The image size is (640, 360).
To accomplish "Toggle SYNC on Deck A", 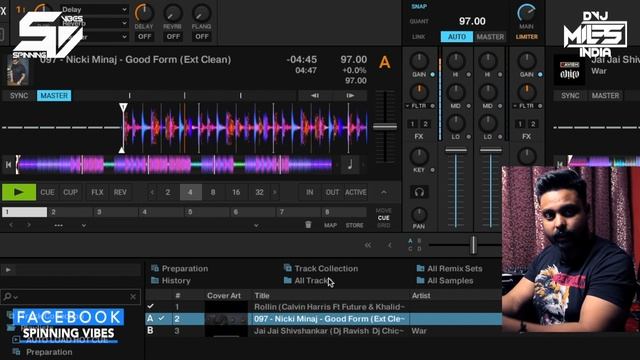I will click(19, 96).
